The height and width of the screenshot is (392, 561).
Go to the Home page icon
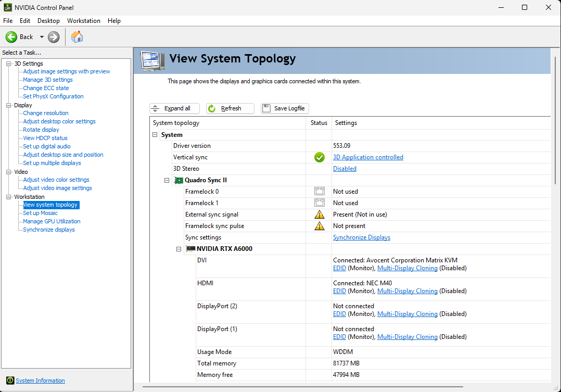click(77, 37)
